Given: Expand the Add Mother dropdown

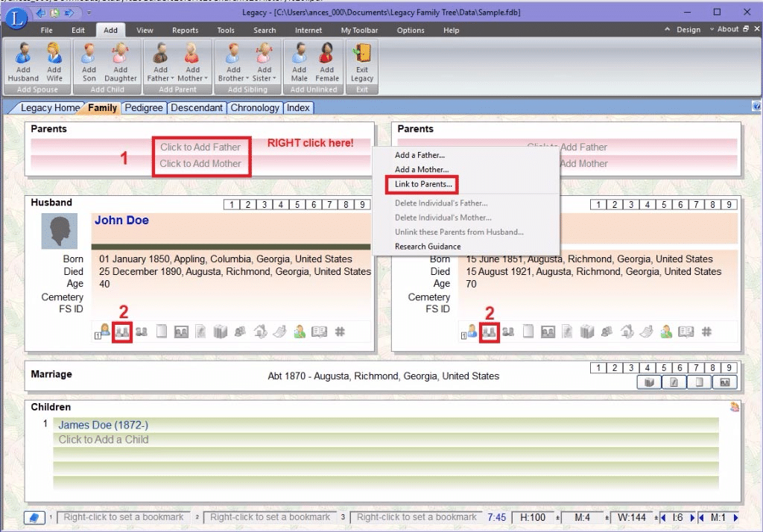Looking at the screenshot, I should [206, 78].
